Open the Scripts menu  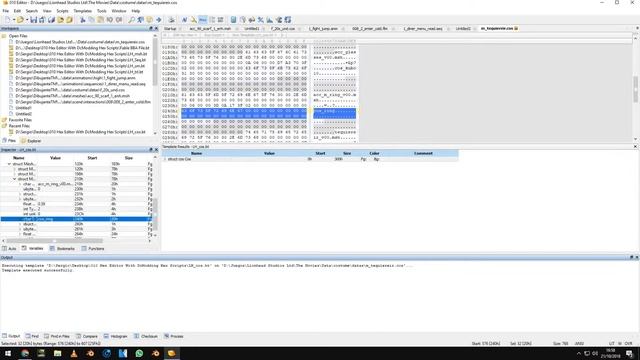[62, 11]
